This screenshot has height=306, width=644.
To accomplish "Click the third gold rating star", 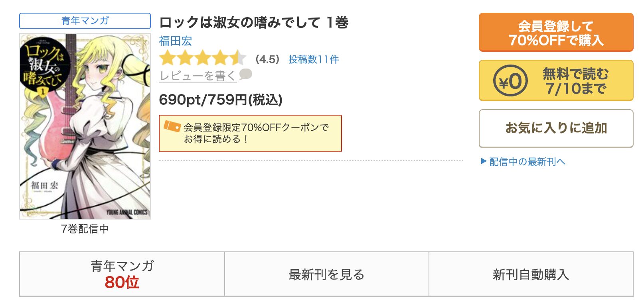I will click(203, 58).
